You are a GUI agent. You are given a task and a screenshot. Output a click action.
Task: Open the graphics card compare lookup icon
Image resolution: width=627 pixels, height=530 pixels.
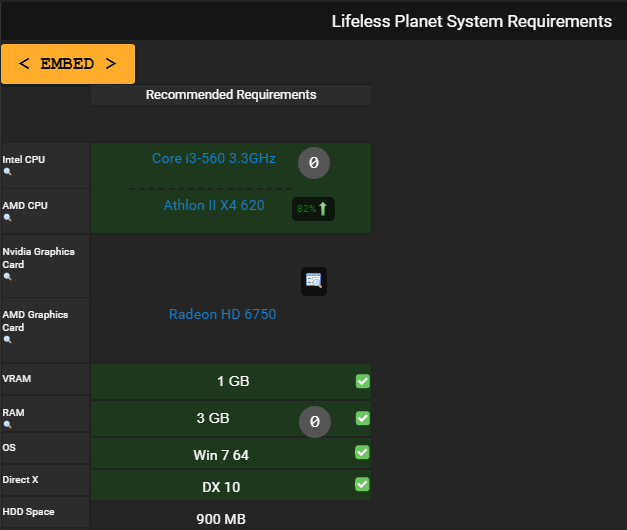314,281
